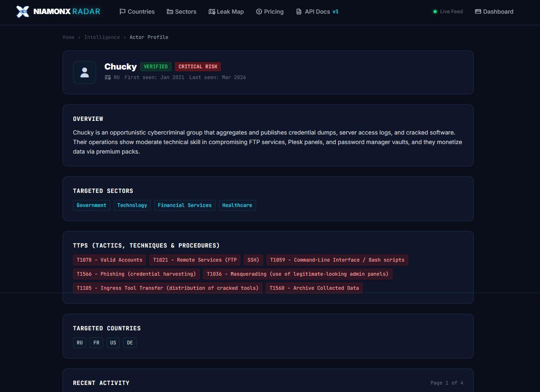Click the T1059 Command-Line Interface tag
Image resolution: width=540 pixels, height=392 pixels.
coord(337,260)
